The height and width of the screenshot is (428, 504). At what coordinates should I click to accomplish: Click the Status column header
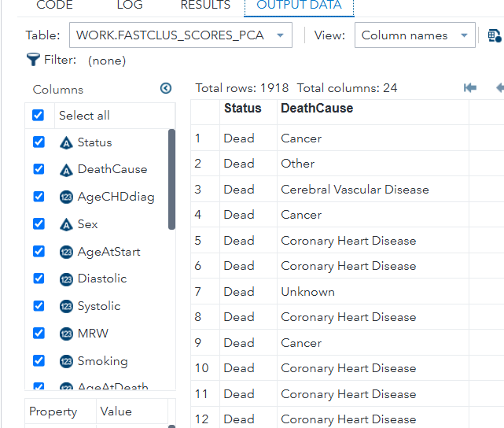pos(242,109)
